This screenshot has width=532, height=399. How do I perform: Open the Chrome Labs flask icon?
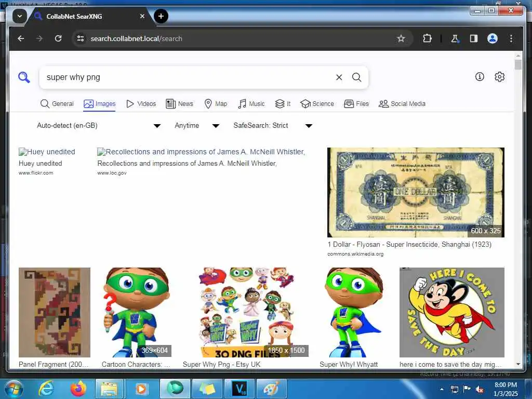click(455, 38)
